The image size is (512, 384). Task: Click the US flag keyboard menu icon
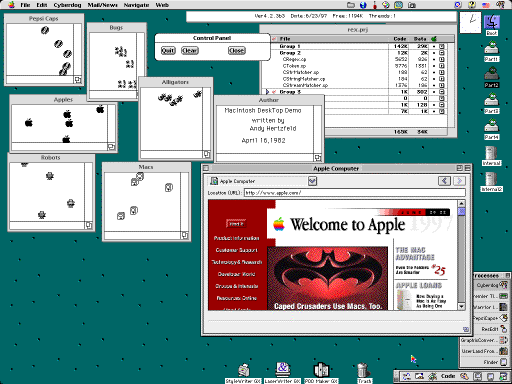pyautogui.click(x=486, y=5)
